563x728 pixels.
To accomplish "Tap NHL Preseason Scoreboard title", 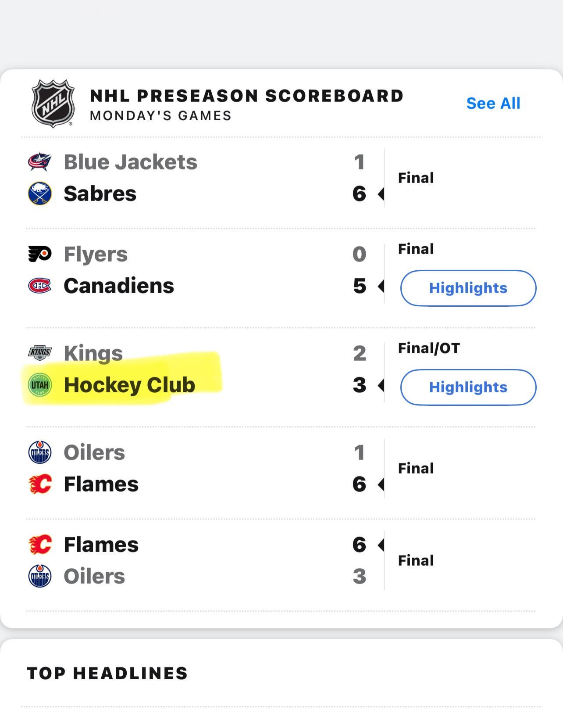I will (x=246, y=96).
